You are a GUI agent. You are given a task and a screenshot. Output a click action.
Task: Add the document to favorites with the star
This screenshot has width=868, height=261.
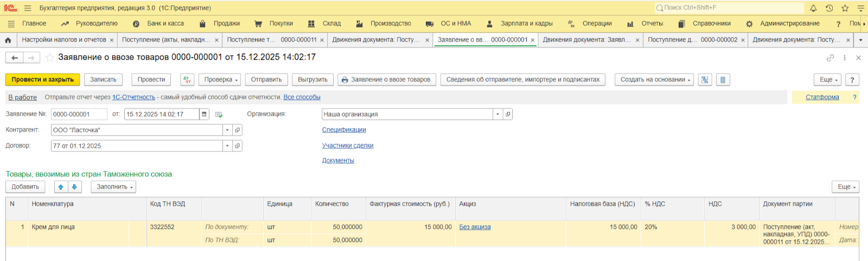[x=50, y=58]
